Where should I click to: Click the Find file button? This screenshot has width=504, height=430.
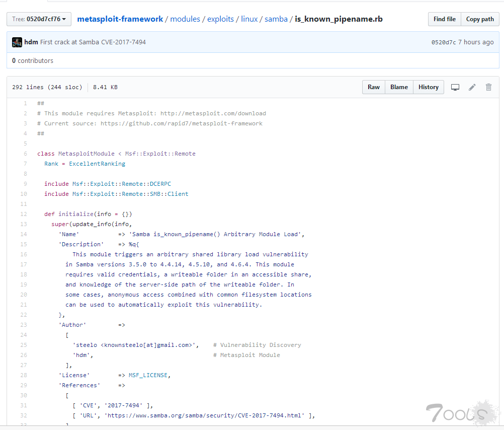click(444, 19)
